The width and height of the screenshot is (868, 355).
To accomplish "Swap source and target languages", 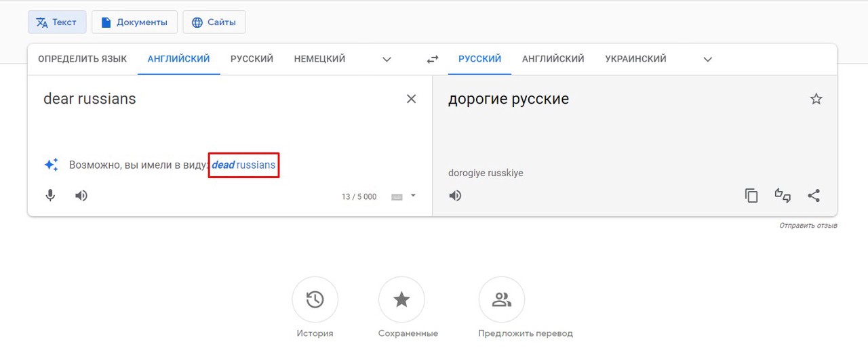I will pyautogui.click(x=433, y=60).
